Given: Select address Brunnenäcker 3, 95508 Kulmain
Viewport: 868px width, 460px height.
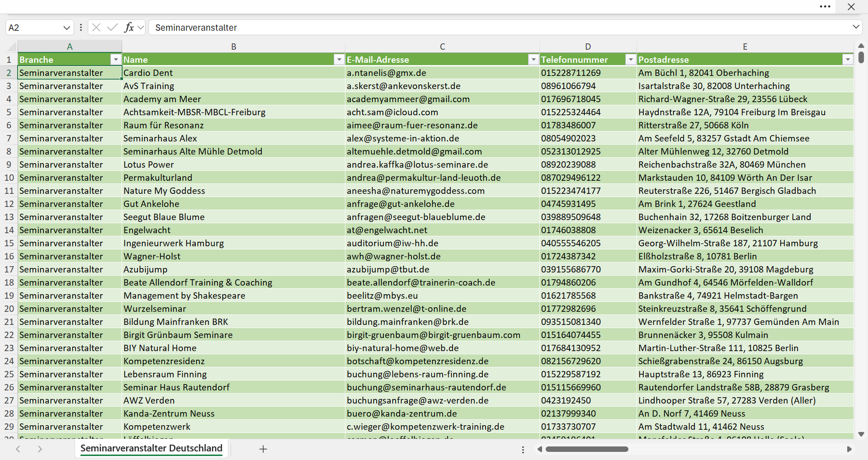Looking at the screenshot, I should tap(745, 335).
